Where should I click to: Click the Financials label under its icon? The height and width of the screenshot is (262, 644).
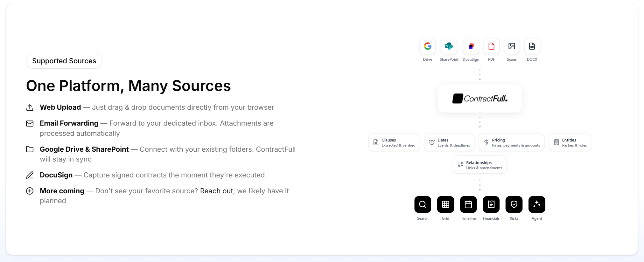tap(491, 218)
